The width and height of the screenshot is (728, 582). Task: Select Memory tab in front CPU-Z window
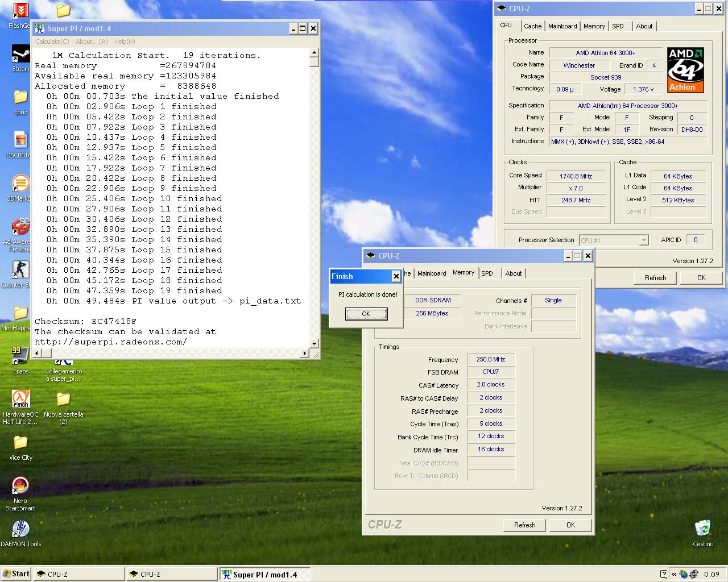coord(464,273)
